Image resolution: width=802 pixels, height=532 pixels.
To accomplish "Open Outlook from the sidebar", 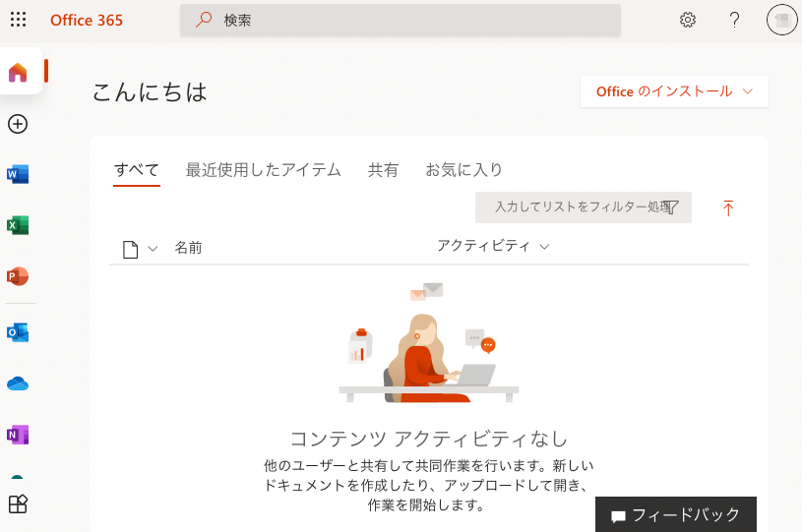I will 18,332.
